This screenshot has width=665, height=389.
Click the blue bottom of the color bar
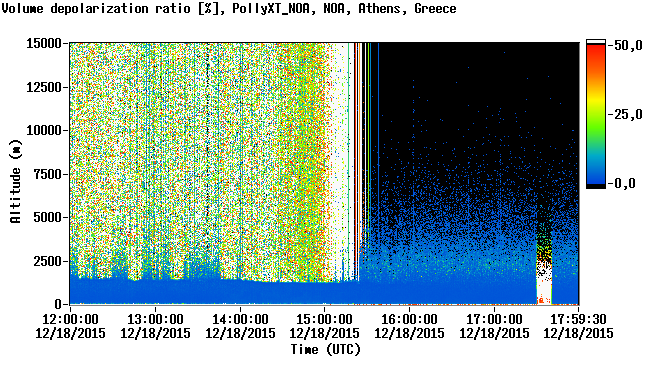click(596, 172)
